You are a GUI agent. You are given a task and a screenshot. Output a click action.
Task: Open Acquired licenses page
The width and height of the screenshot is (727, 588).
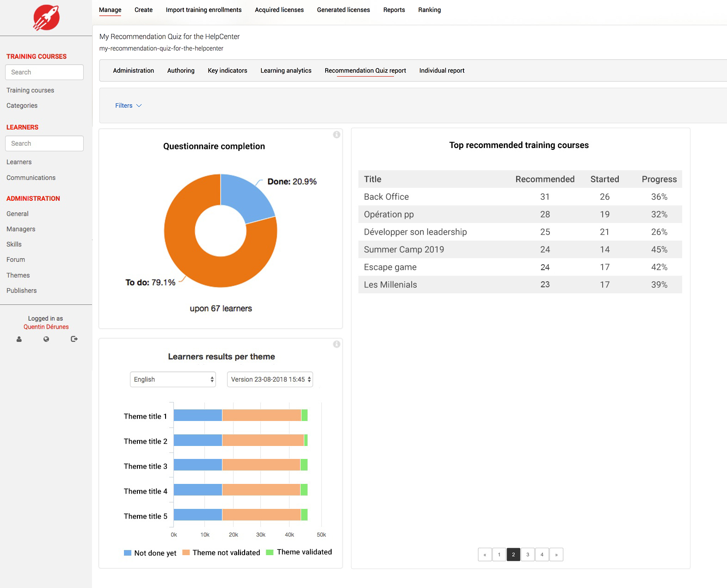coord(279,10)
